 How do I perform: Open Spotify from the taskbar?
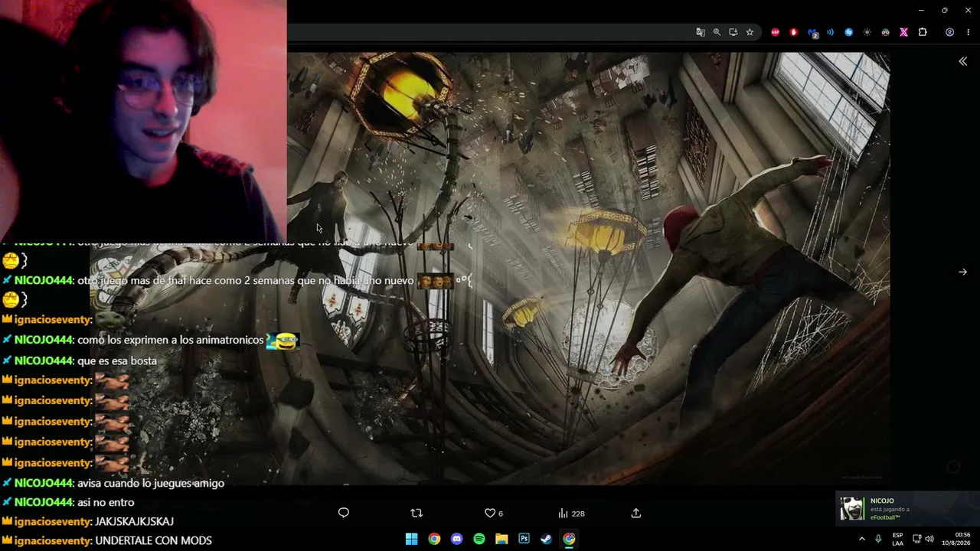coord(479,539)
